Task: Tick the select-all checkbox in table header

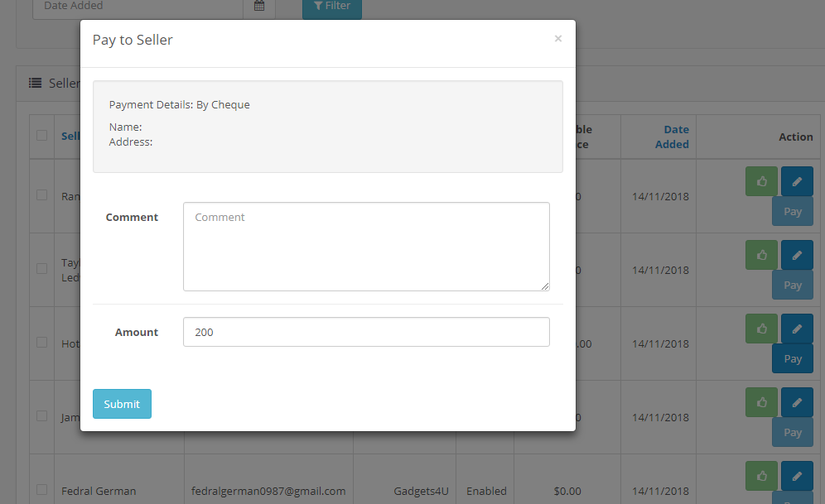Action: tap(42, 135)
